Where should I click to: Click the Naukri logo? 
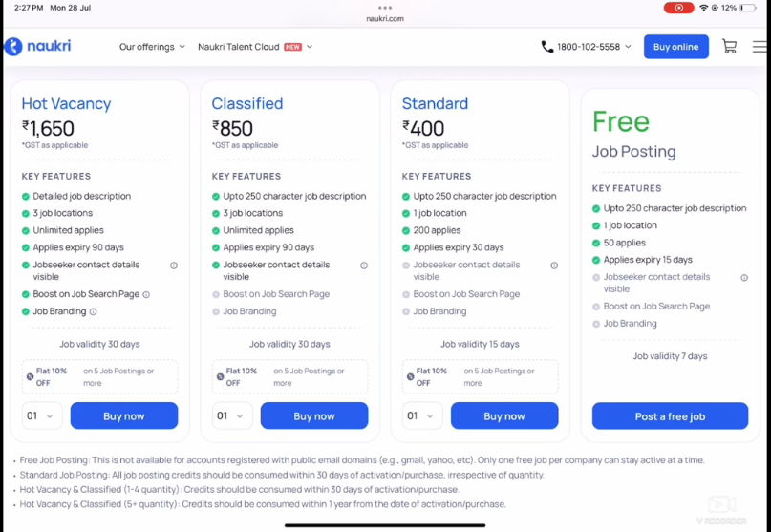click(38, 46)
